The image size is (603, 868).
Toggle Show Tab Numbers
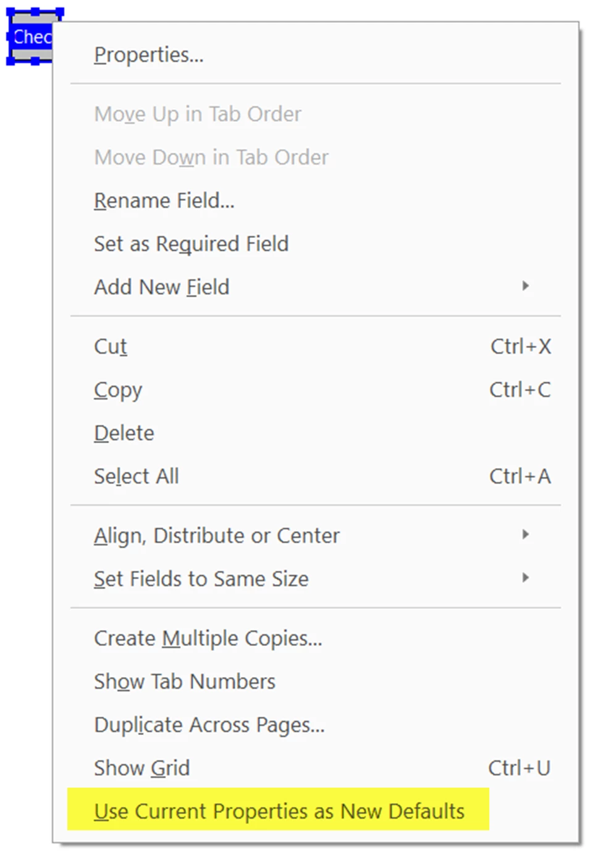point(315,682)
